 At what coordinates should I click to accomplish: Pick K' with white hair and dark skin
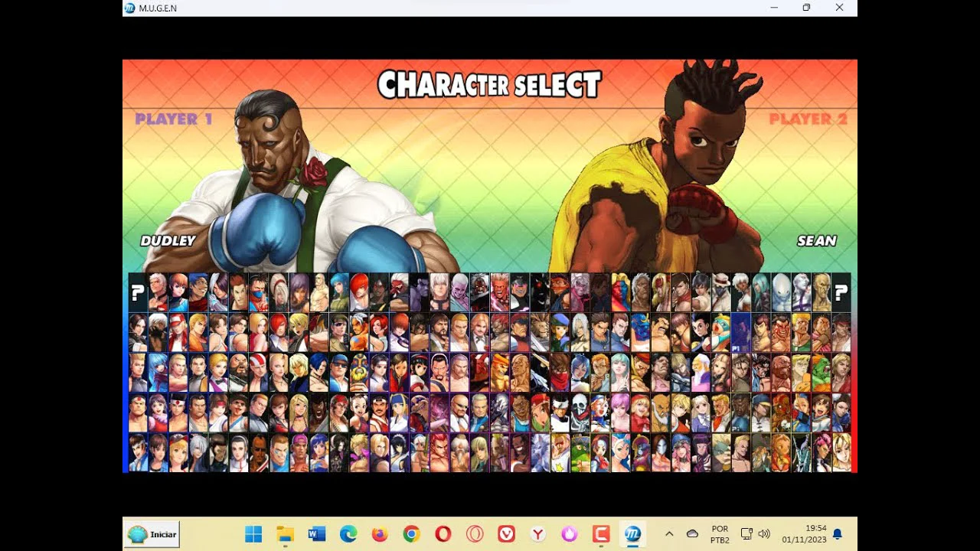point(158,333)
